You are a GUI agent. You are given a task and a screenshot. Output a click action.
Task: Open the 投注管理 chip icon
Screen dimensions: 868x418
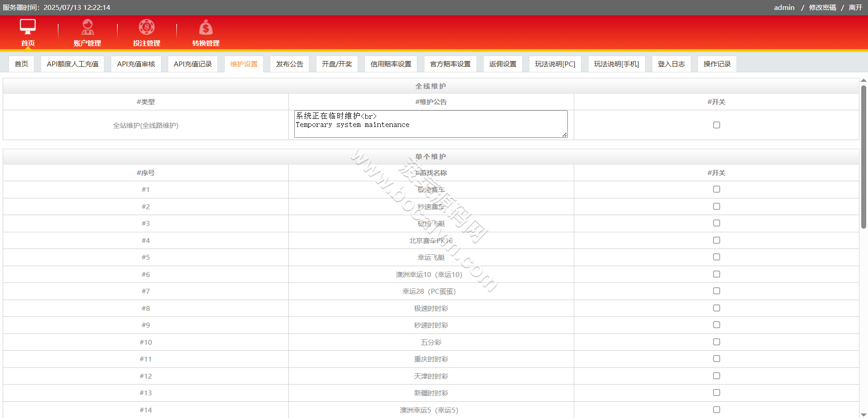(146, 27)
